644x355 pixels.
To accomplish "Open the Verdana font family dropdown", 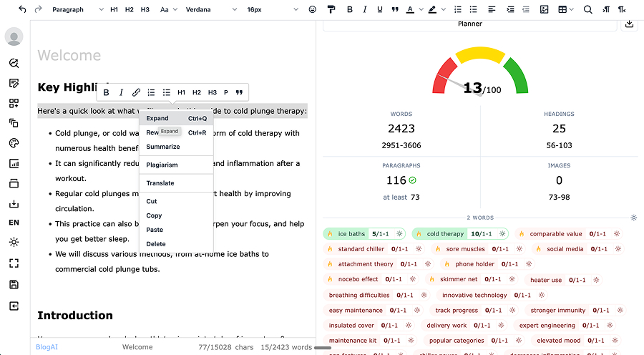I will pyautogui.click(x=211, y=9).
